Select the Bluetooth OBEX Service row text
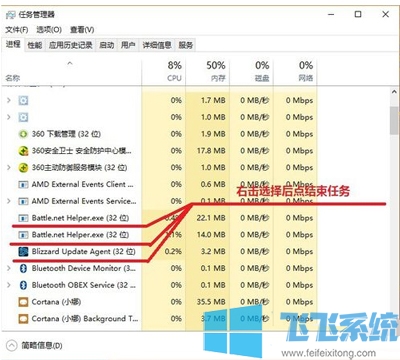The height and width of the screenshot is (360, 400). [84, 285]
